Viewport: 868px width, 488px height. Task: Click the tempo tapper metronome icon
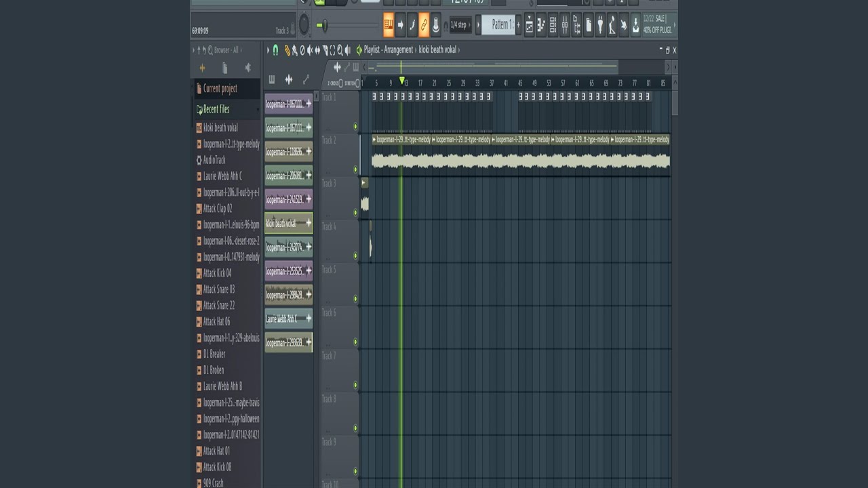coord(612,25)
